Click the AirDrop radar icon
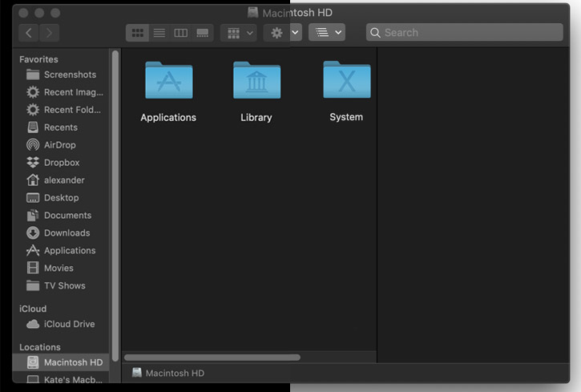 coord(33,145)
